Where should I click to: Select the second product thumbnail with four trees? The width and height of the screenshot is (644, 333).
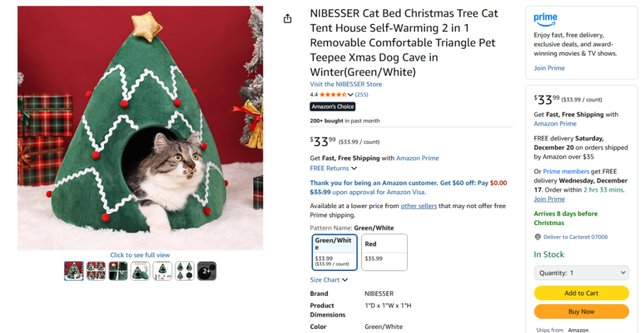(96, 271)
